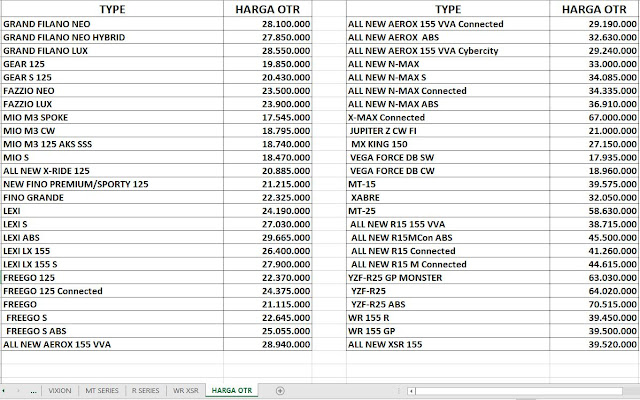The height and width of the screenshot is (400, 640).
Task: Select the ALL NEW XSR 155 cell
Action: [448, 344]
